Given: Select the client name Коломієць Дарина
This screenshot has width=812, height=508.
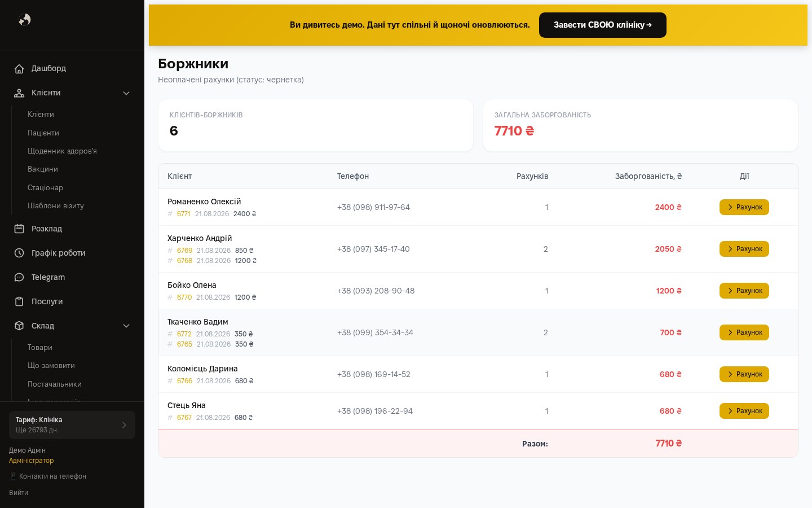Looking at the screenshot, I should point(202,369).
